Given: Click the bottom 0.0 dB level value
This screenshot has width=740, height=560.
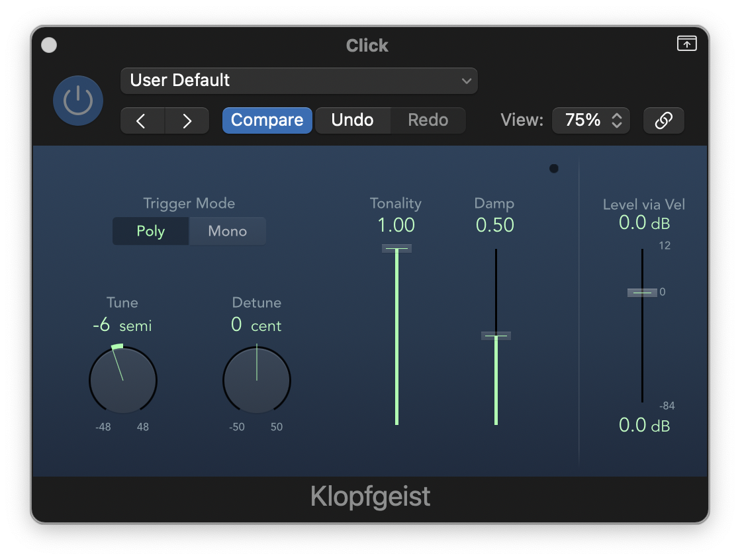Looking at the screenshot, I should (644, 425).
